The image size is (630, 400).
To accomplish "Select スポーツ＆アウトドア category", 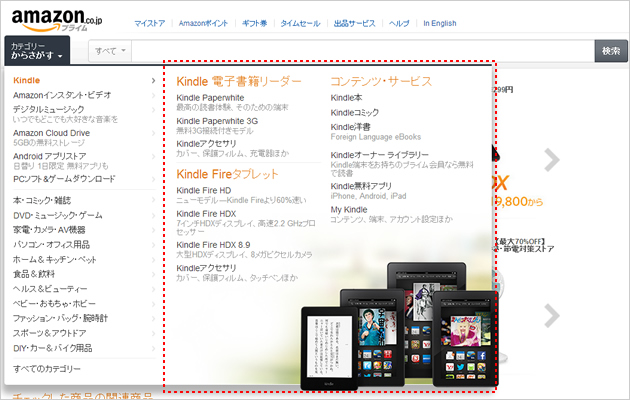I will [49, 333].
